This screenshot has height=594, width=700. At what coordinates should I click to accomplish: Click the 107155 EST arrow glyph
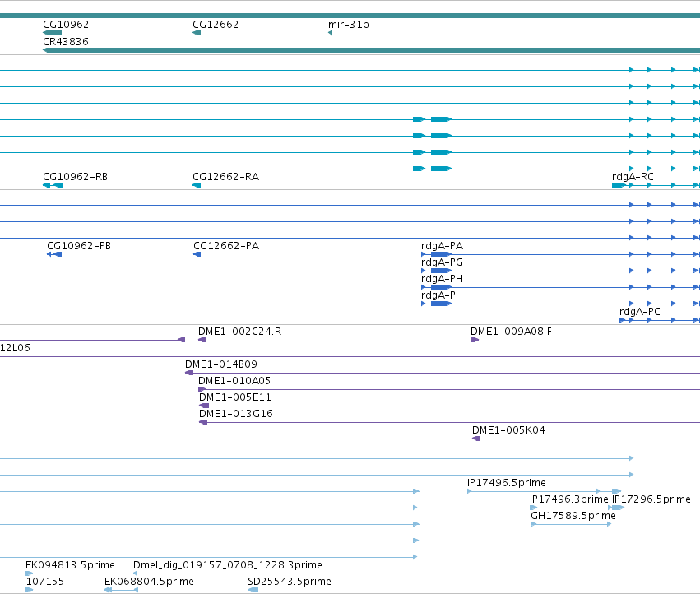[30, 590]
